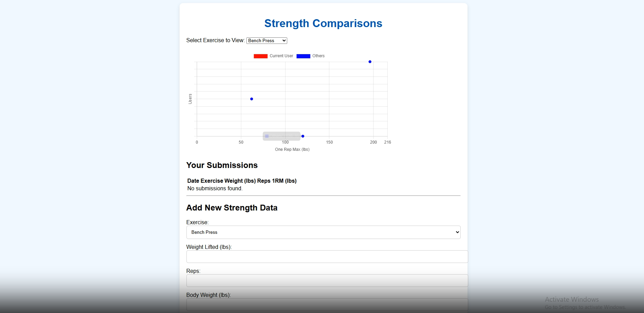The image size is (644, 313).
Task: Click the One Rep Max (lbs) axis label
Action: 292,149
